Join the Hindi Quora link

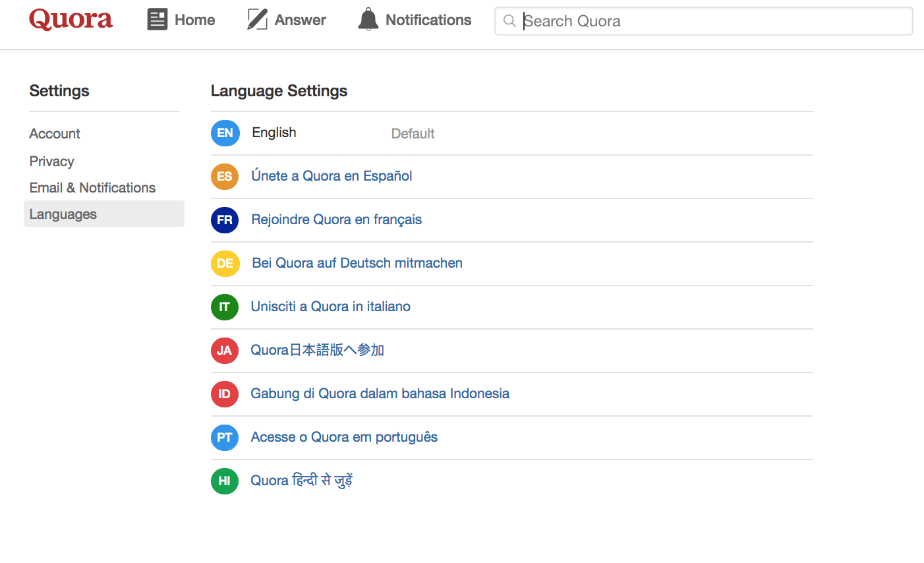tap(301, 481)
